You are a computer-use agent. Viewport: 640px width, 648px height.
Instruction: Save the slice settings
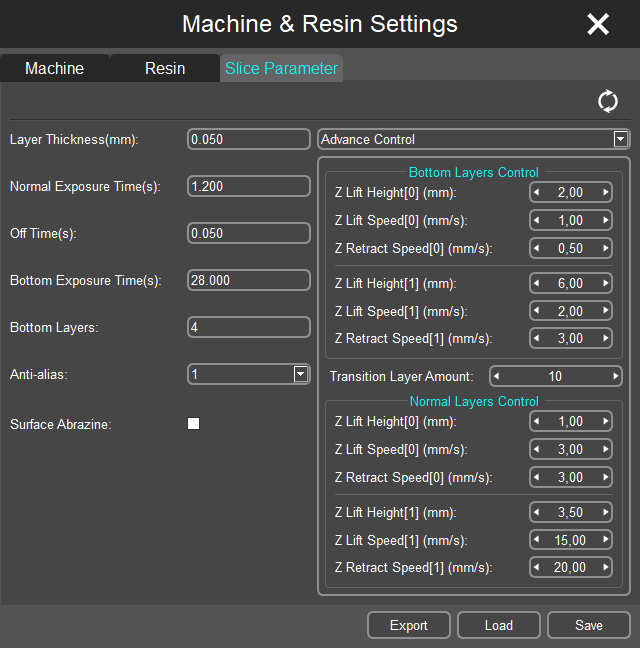588,625
